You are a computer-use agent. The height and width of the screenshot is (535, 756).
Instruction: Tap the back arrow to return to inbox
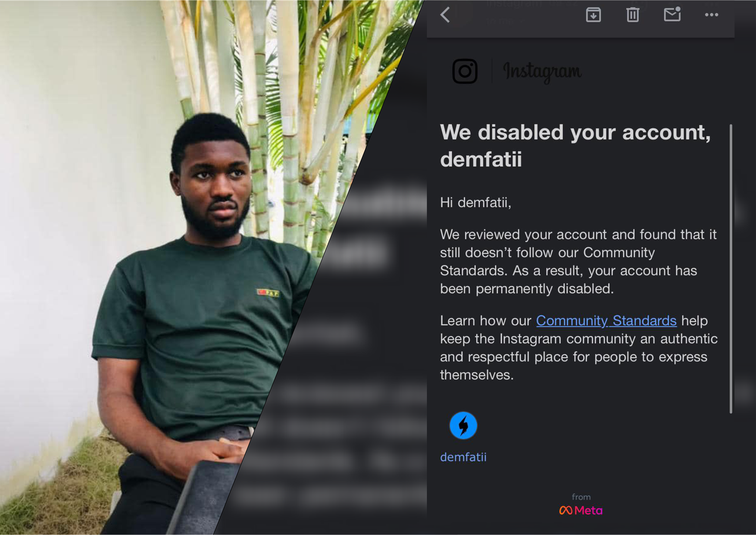tap(444, 15)
